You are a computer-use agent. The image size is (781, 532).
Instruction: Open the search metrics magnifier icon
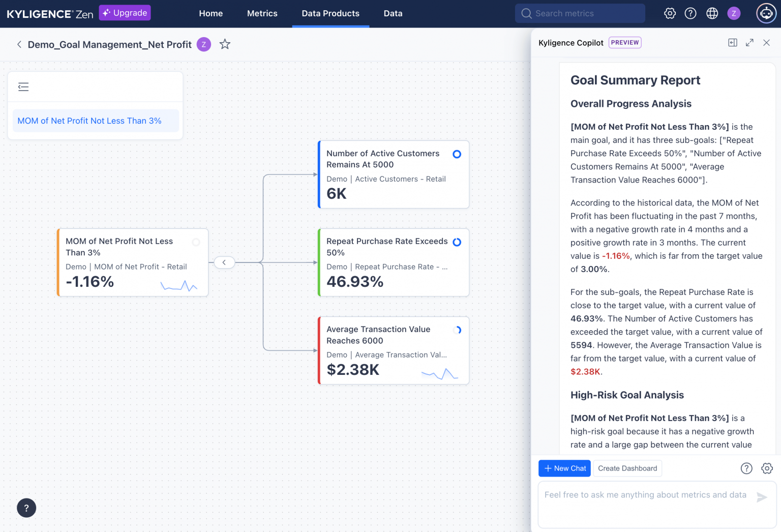(x=527, y=13)
